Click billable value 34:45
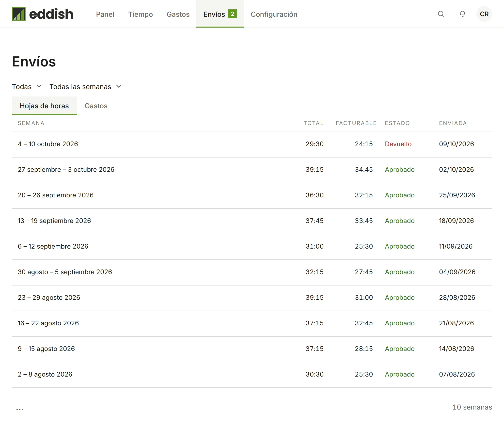Screen dimensions: 504x444 tap(364, 170)
